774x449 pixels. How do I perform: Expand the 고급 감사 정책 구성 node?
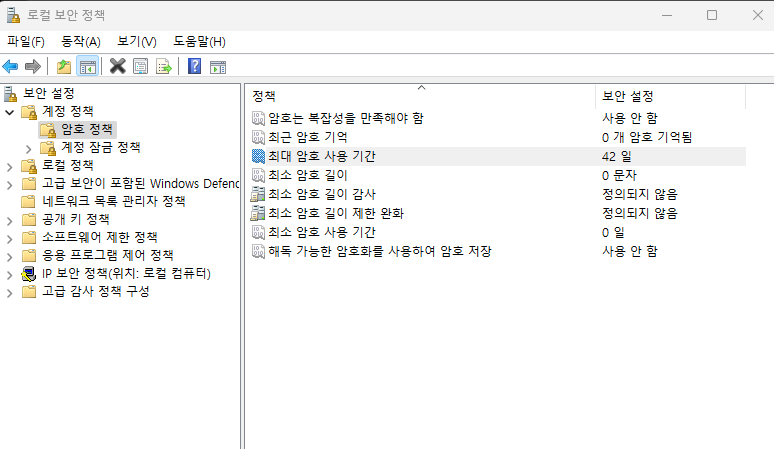point(9,293)
